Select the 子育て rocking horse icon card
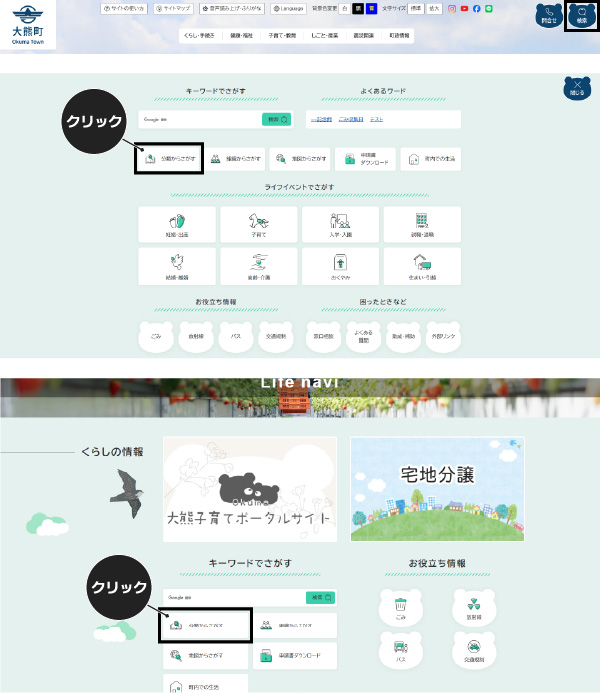The image size is (600, 693). (x=258, y=225)
